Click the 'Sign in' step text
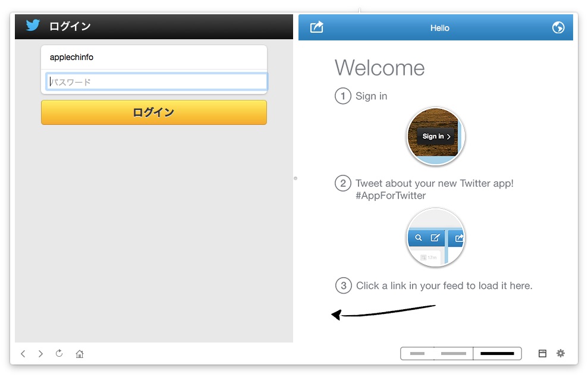588x377 pixels. pos(371,96)
